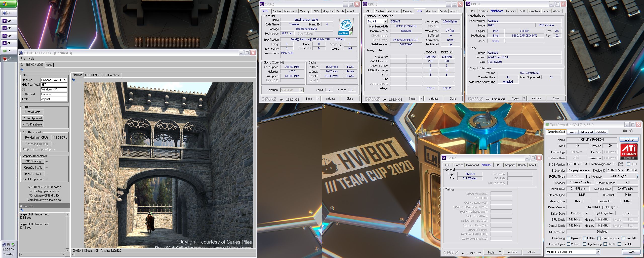644x258 pixels.
Task: Click the Bus Interface question mark icon
Action: (637, 176)
